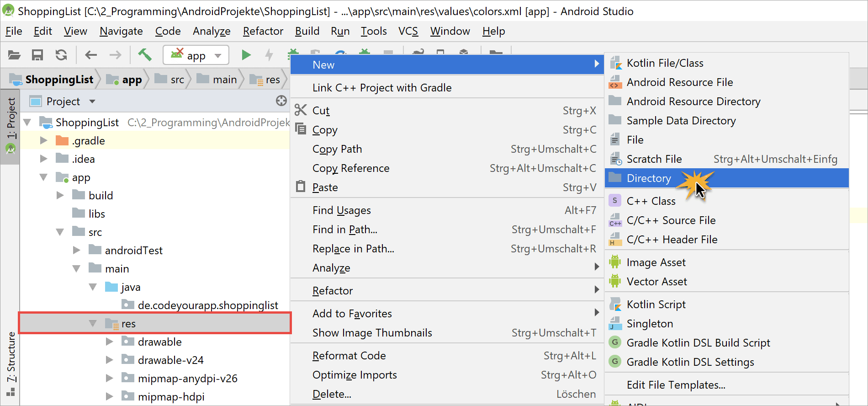The width and height of the screenshot is (868, 406).
Task: Collapse the java folder
Action: pos(93,287)
